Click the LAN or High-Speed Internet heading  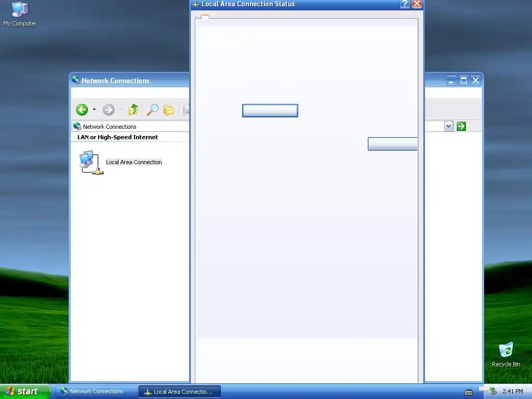(x=118, y=137)
